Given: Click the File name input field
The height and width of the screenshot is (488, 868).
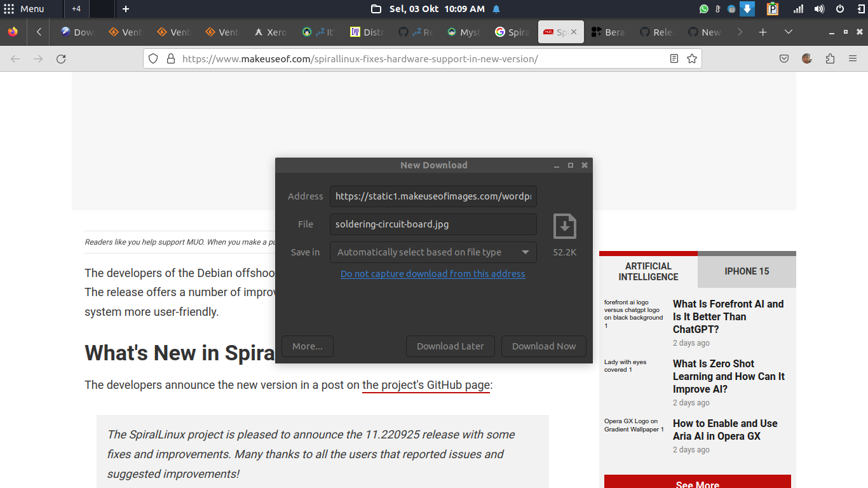Looking at the screenshot, I should [433, 224].
